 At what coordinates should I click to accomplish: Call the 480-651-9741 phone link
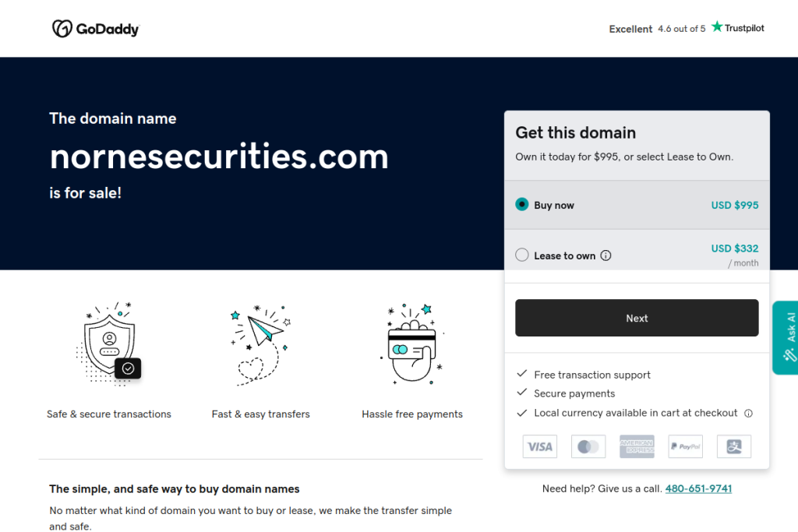(x=698, y=488)
